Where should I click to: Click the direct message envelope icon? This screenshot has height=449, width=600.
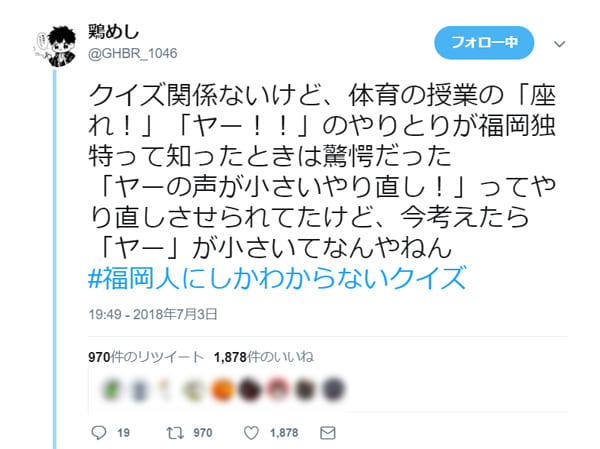point(328,433)
